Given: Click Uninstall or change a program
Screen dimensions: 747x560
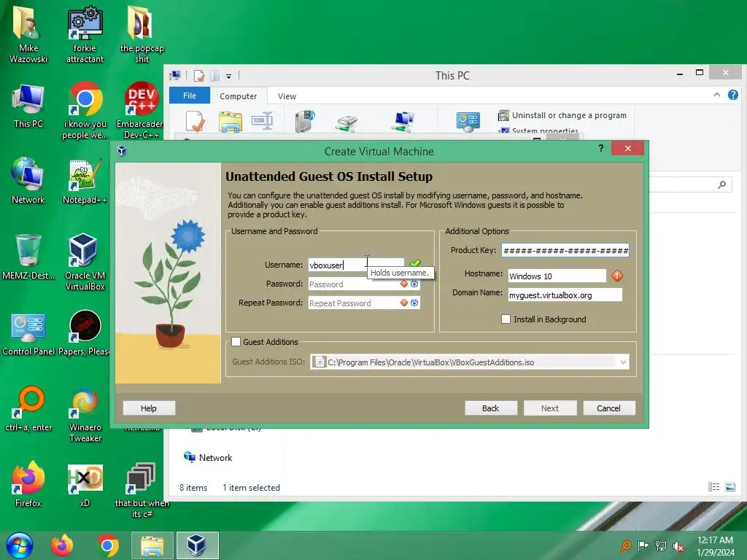Looking at the screenshot, I should coord(562,115).
